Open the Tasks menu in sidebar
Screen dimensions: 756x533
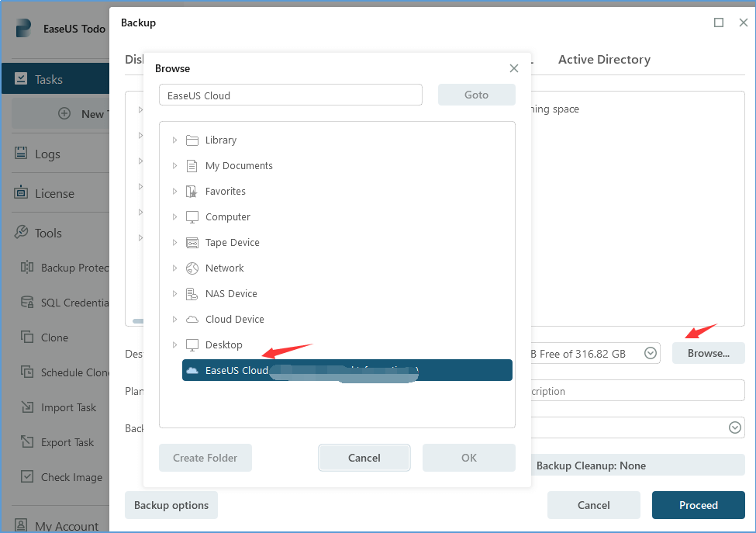[x=49, y=79]
